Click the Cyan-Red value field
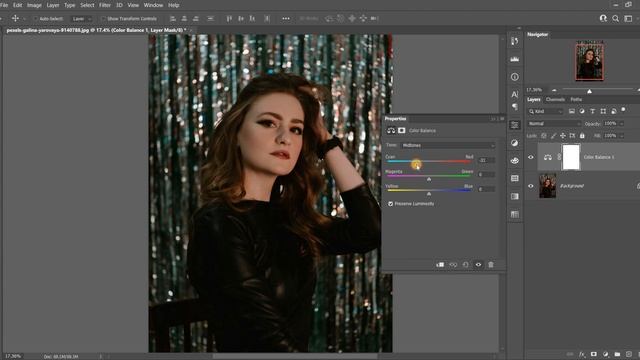 tap(486, 160)
